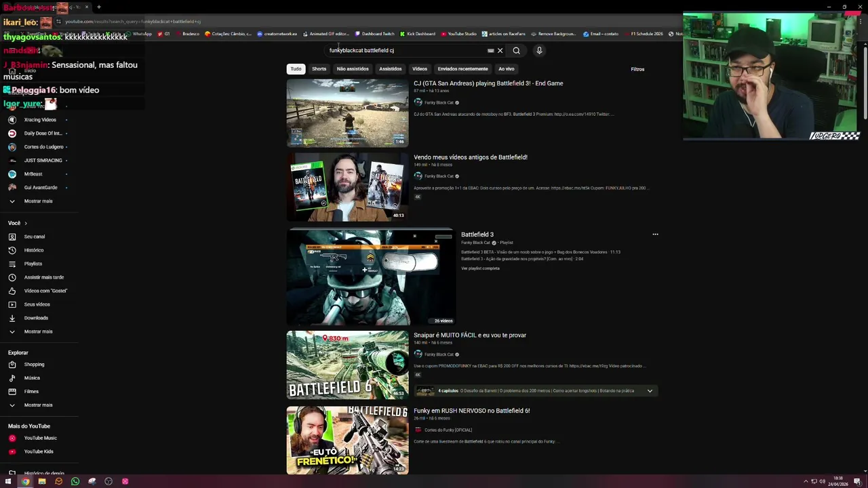The image size is (868, 488).
Task: Click the browser address bar URL
Action: point(133,22)
